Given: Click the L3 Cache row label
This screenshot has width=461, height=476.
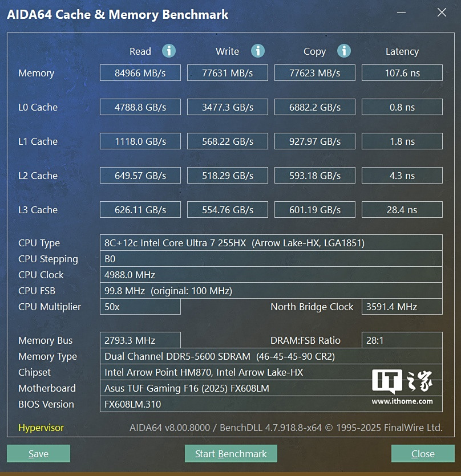Looking at the screenshot, I should 38,209.
